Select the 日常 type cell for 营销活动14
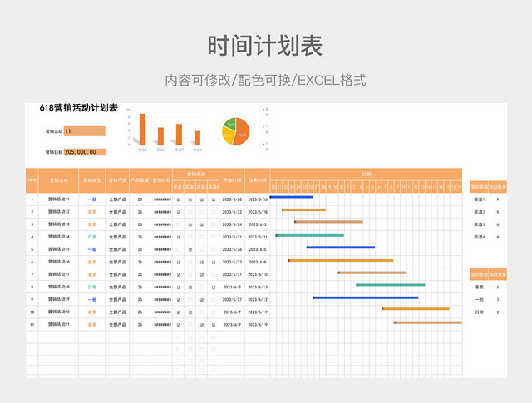Screen dimensions: 532x403 (92, 237)
